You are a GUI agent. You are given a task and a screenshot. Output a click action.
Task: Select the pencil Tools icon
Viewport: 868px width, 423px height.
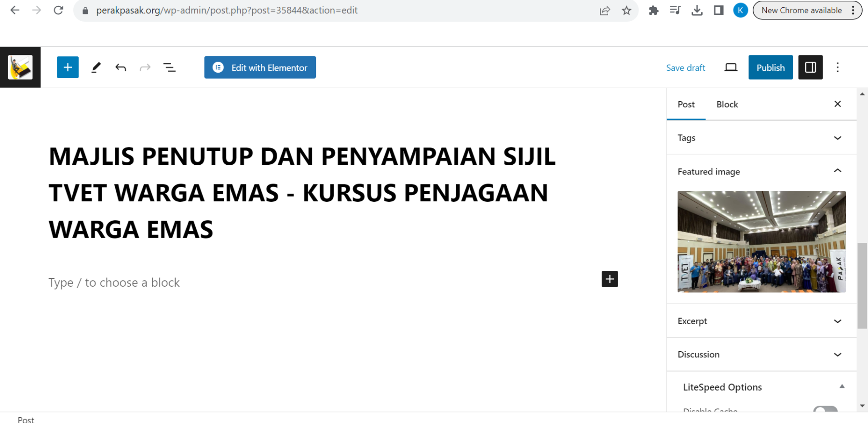pos(96,67)
